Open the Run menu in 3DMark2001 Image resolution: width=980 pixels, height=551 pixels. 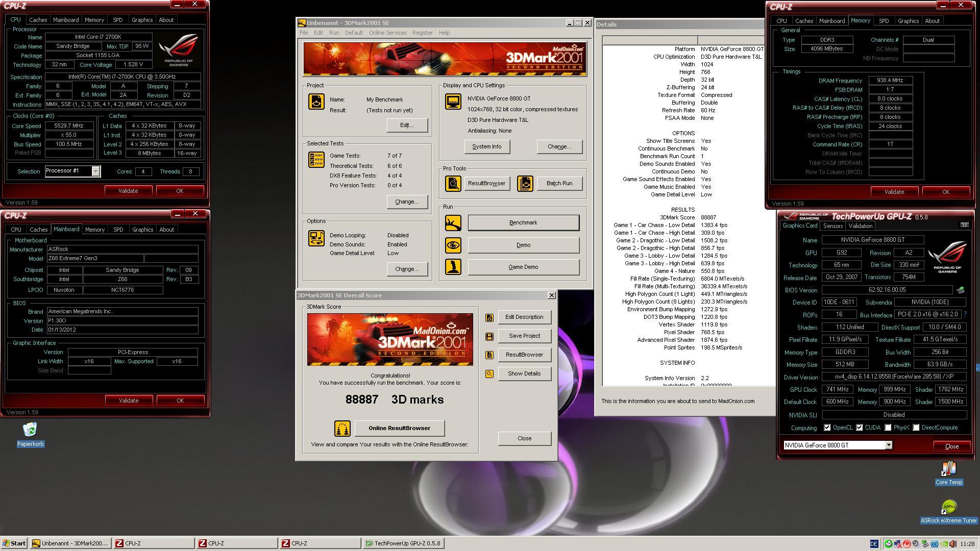tap(334, 33)
